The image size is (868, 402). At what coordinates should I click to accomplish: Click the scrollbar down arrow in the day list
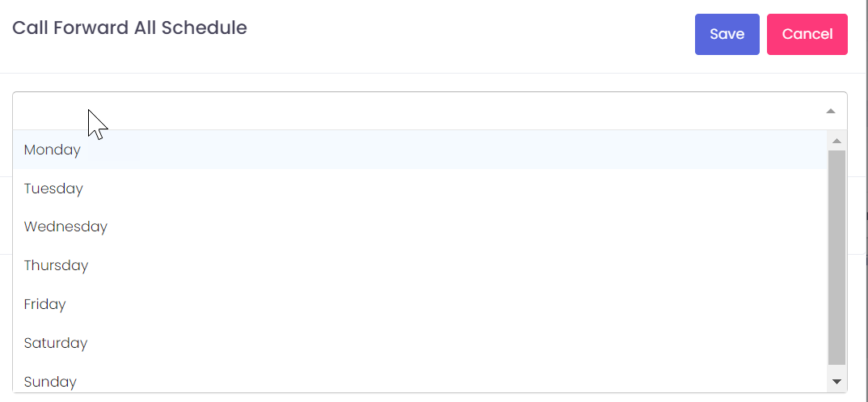836,381
